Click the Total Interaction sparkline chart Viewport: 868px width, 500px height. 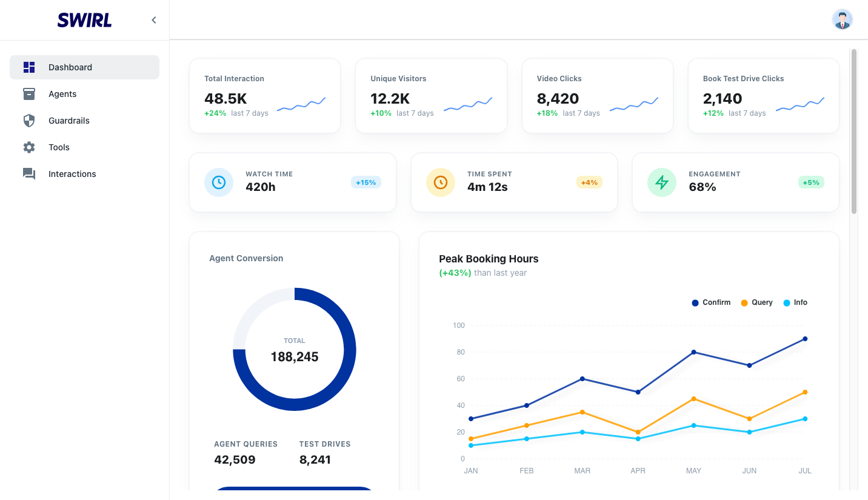pos(301,104)
